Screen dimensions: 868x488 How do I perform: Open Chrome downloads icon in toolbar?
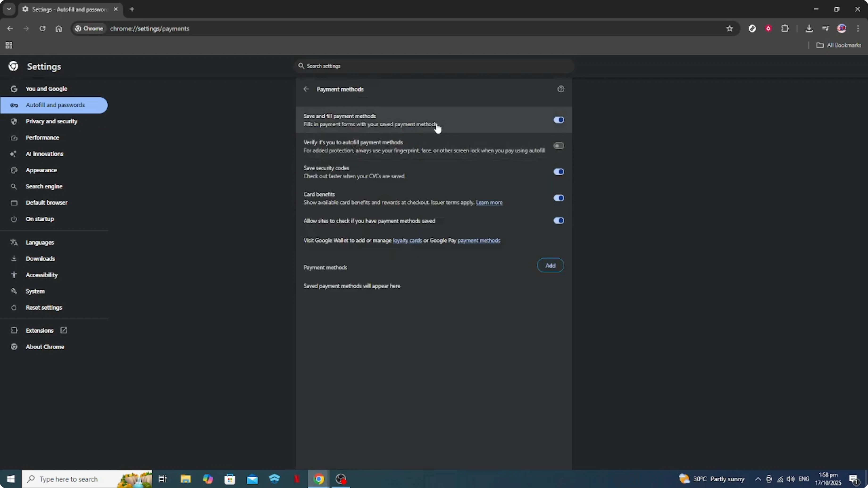click(809, 29)
